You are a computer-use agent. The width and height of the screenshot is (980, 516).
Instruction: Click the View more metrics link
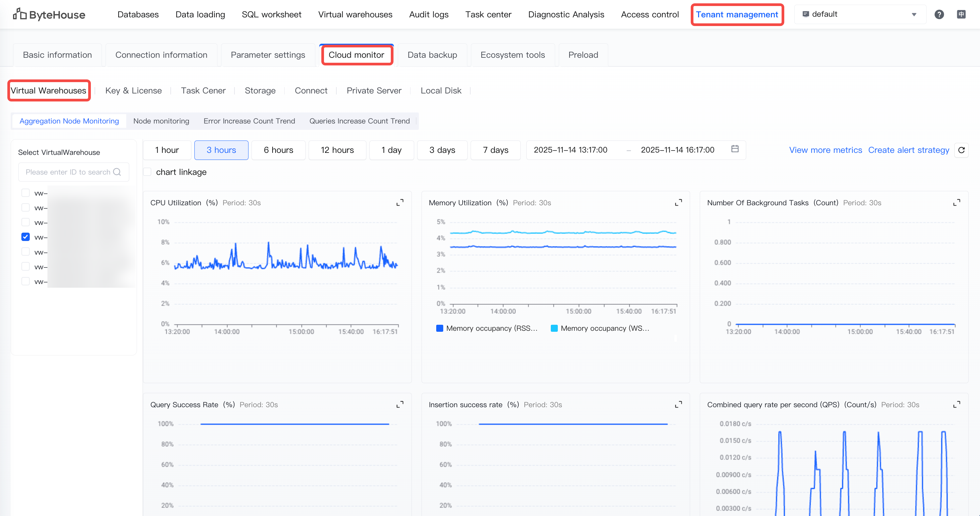(825, 150)
